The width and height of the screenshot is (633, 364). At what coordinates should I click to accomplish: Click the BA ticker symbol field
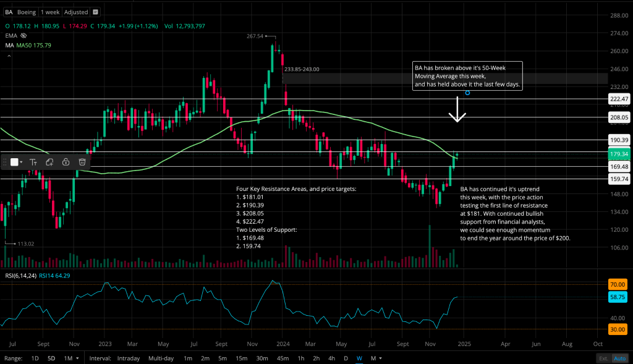[x=9, y=12]
